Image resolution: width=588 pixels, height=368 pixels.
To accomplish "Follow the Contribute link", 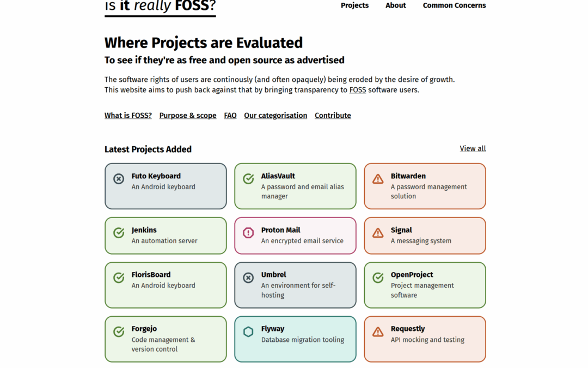I will [x=333, y=115].
